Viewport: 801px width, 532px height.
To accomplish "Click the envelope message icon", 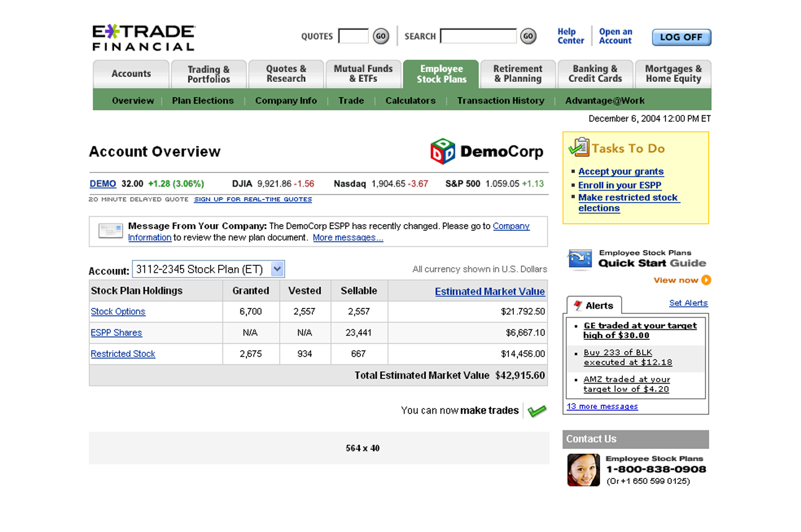I will coord(111,231).
